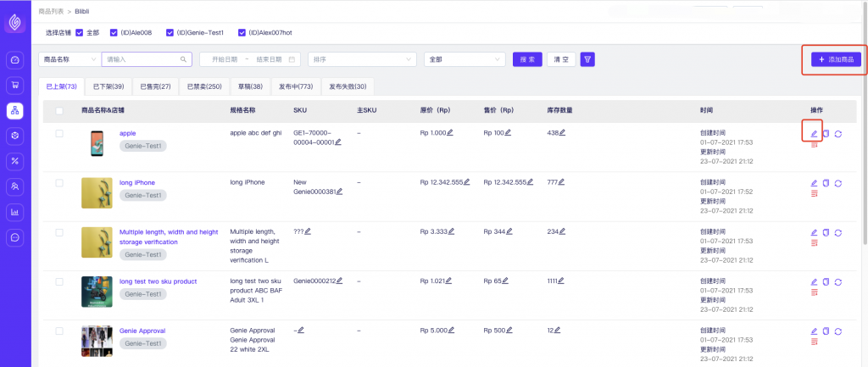Open the long iPhone product link
This screenshot has height=367, width=868.
tap(137, 183)
